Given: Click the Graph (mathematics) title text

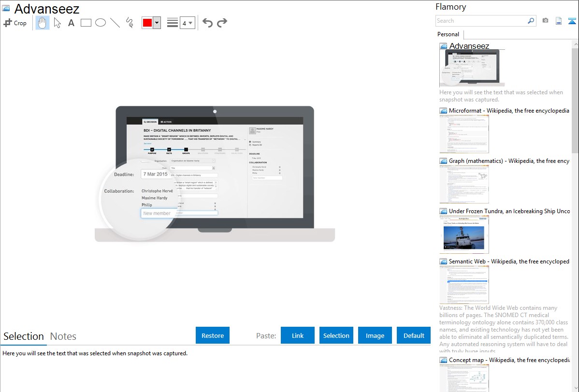Looking at the screenshot, I should 509,161.
